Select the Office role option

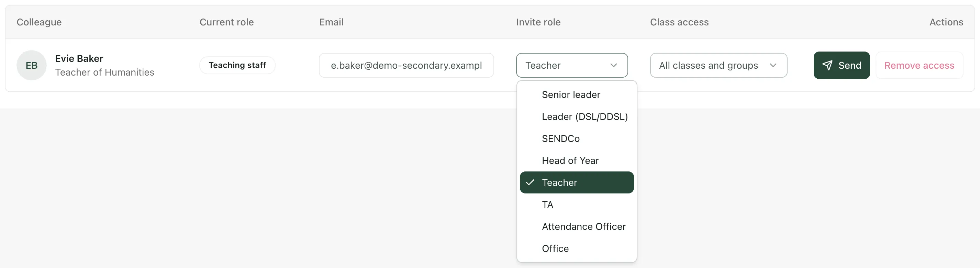[x=577, y=249]
